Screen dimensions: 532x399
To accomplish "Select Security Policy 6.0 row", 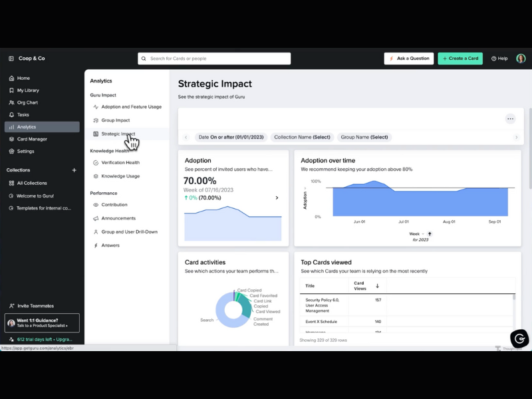I will [406, 305].
